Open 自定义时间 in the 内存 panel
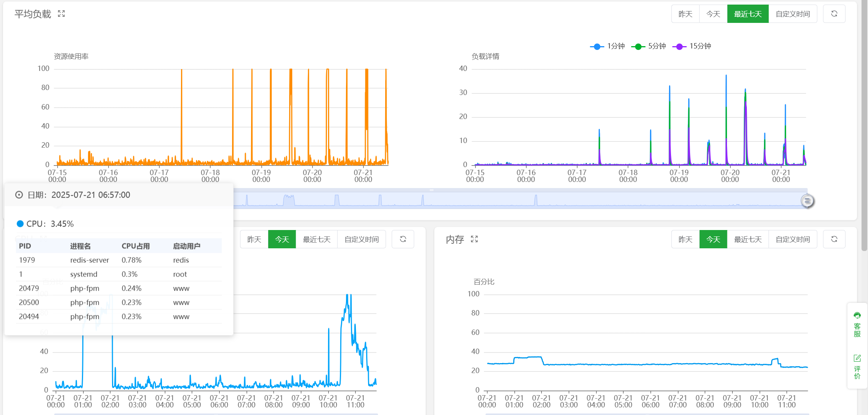868x415 pixels. click(793, 239)
